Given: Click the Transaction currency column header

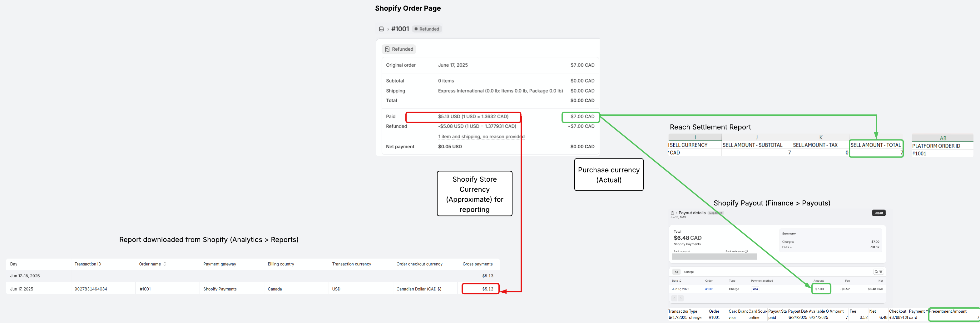Looking at the screenshot, I should pyautogui.click(x=352, y=264).
